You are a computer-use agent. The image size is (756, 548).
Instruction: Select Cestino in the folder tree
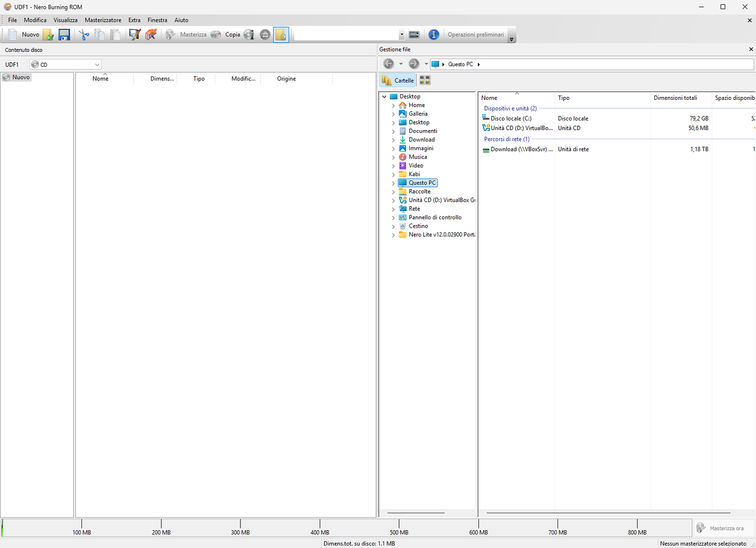(418, 226)
